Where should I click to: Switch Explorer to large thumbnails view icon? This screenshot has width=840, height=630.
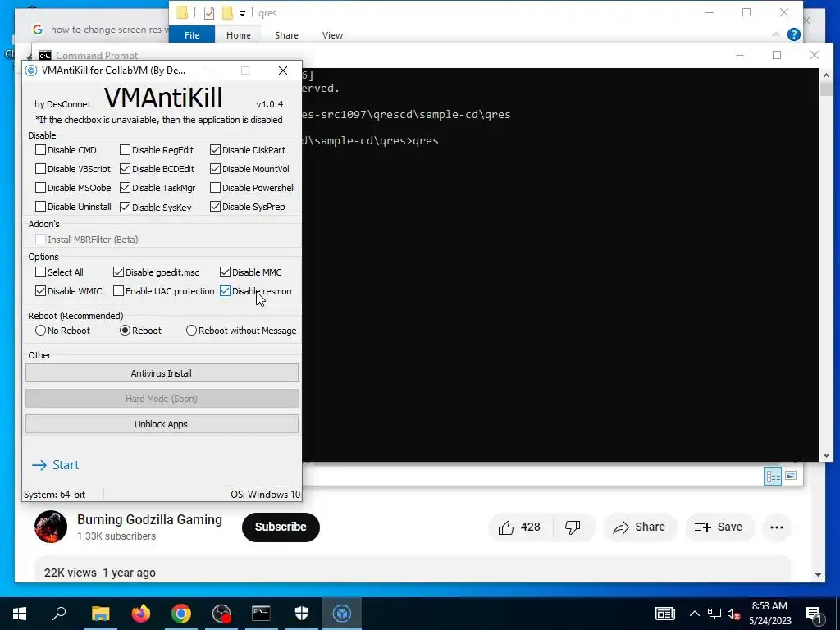(791, 476)
